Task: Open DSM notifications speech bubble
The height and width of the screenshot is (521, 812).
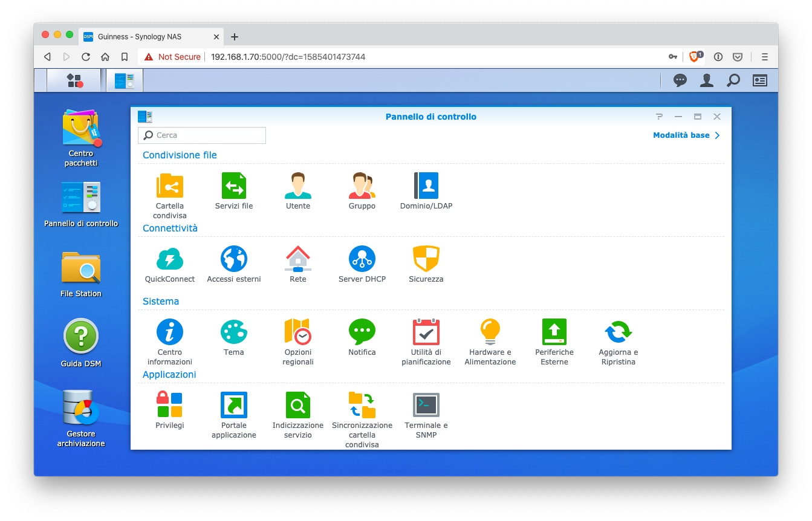Action: [x=680, y=80]
